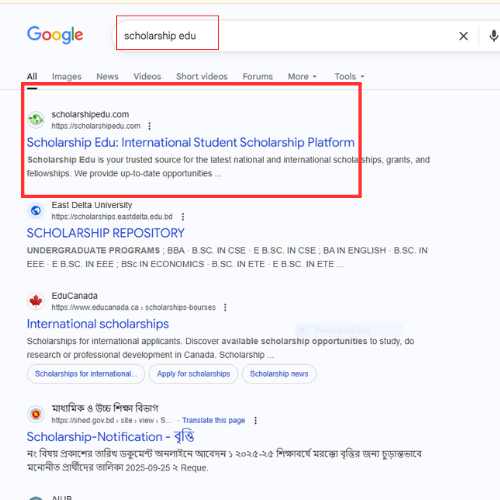Expand the Tools dropdown
The width and height of the screenshot is (500, 500).
pyautogui.click(x=349, y=77)
